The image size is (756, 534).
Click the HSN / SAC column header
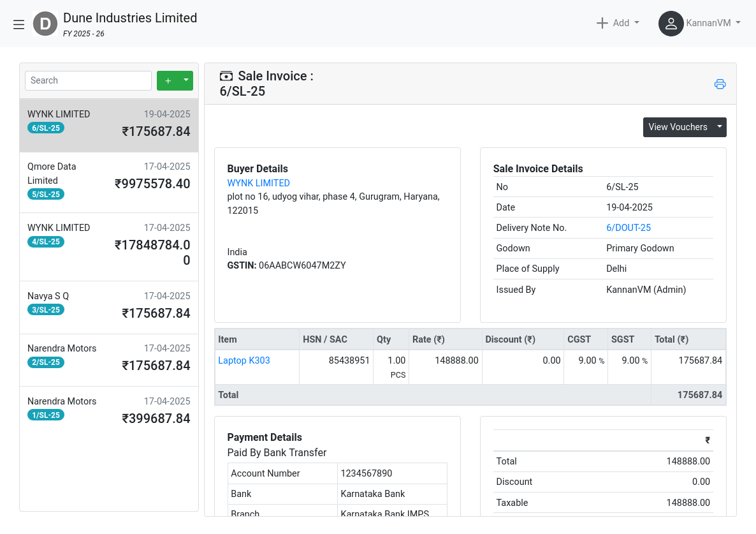click(x=336, y=339)
